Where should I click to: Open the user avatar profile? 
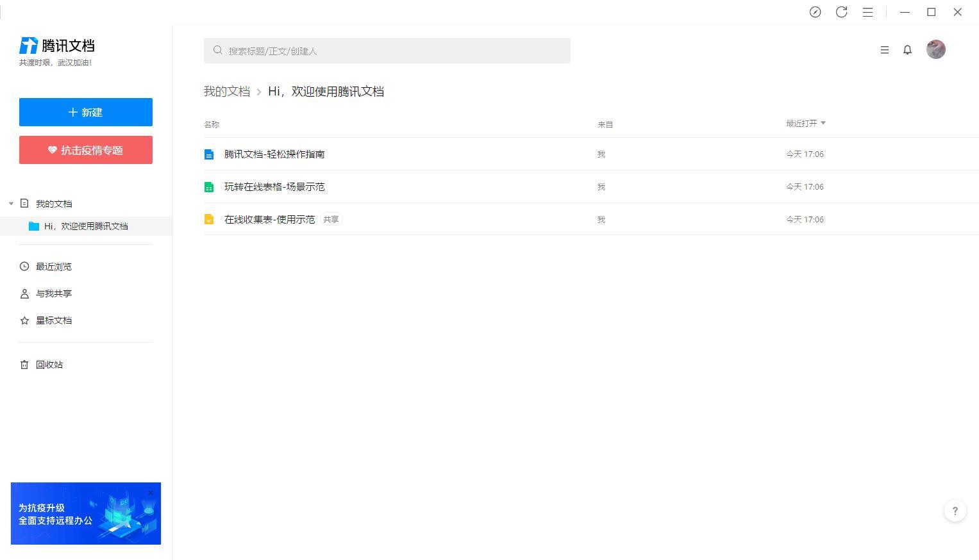[x=935, y=49]
